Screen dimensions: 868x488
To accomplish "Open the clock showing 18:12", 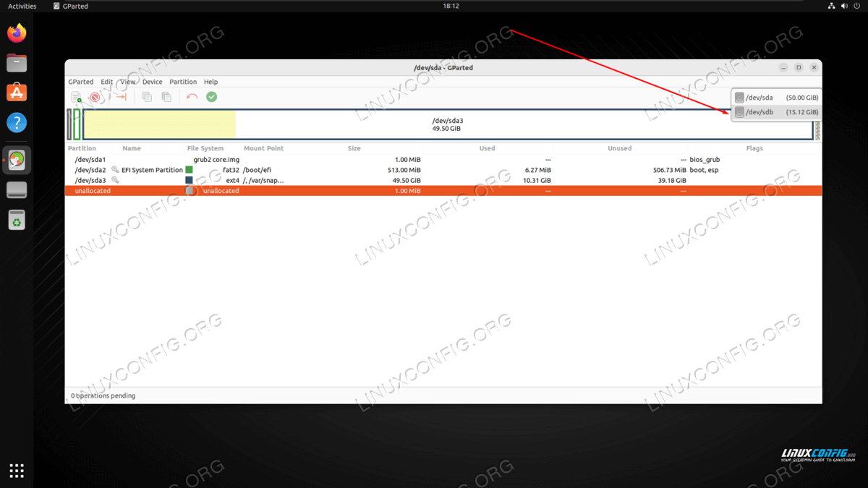I will (451, 6).
